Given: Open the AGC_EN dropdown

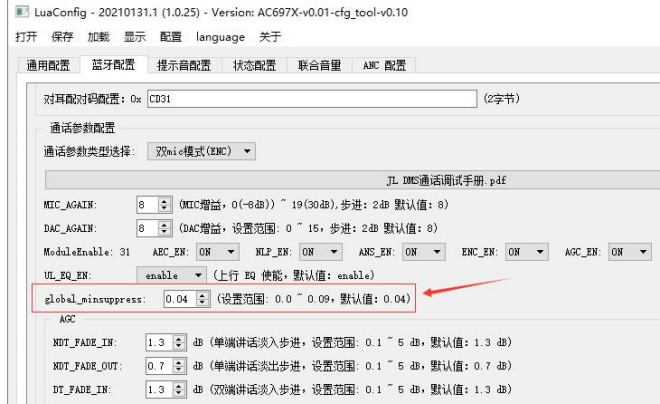Looking at the screenshot, I should pos(630,252).
